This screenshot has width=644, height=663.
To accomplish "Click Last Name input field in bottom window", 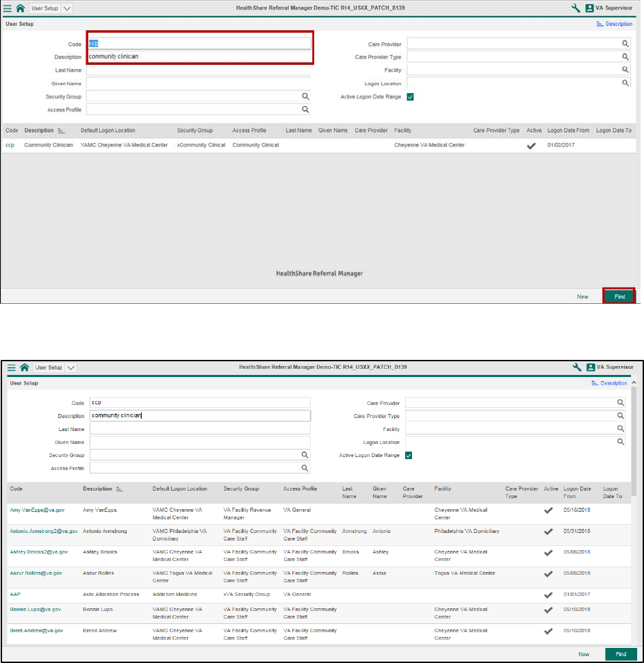I will point(200,429).
